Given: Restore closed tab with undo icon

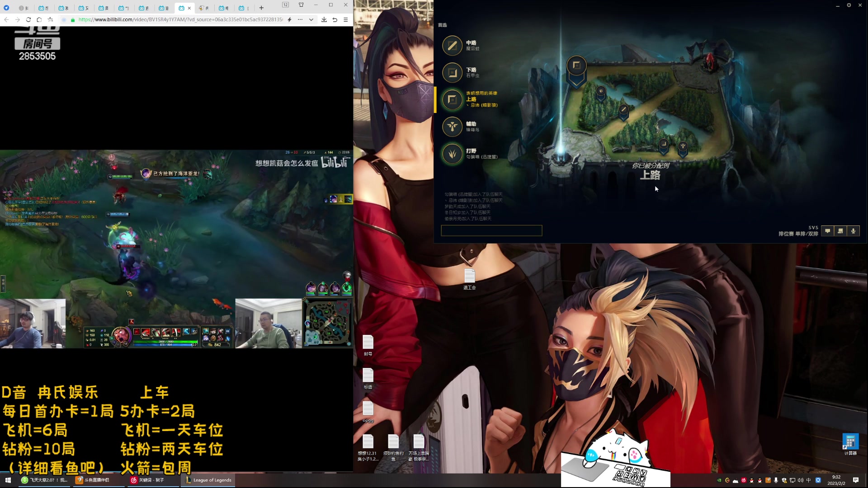Looking at the screenshot, I should pos(335,19).
